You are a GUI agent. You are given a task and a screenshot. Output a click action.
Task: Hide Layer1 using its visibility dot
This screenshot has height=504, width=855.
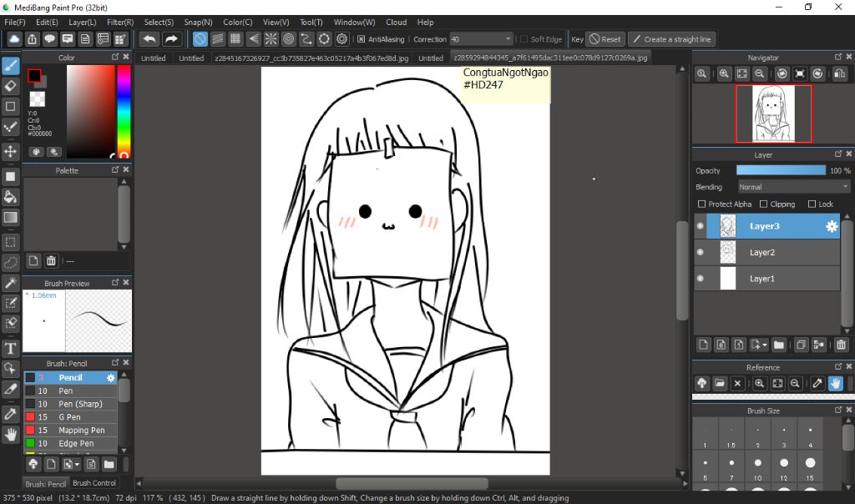[x=701, y=279]
